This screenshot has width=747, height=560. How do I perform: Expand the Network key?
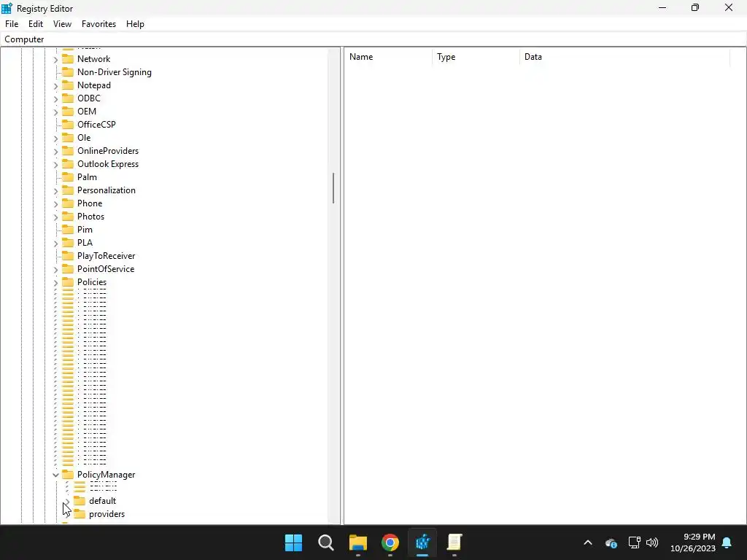pos(55,60)
